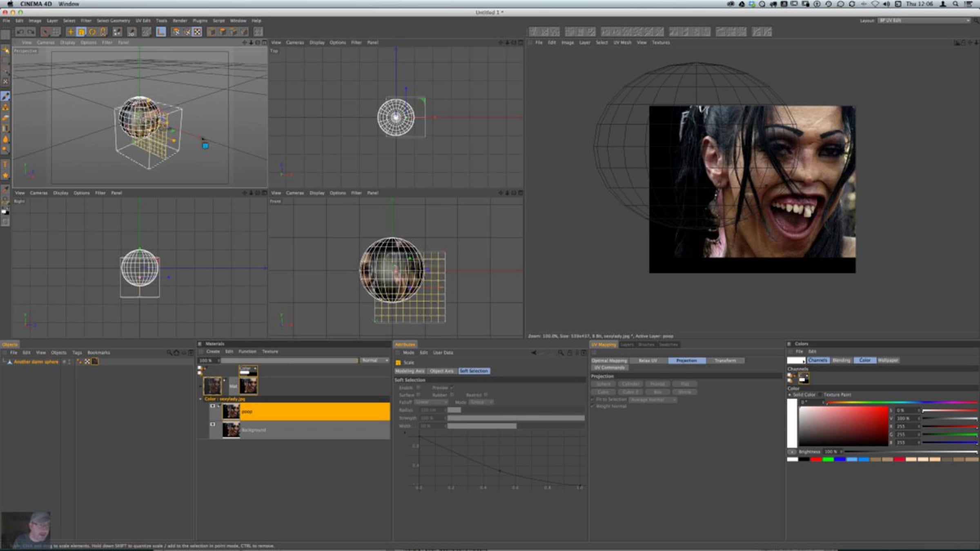
Task: Open the Falloff Linear dropdown
Action: coord(432,402)
